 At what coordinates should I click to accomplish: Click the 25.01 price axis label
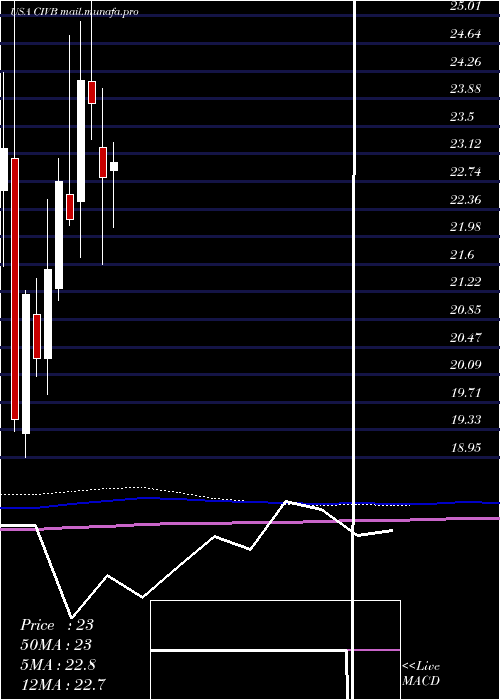(x=466, y=7)
